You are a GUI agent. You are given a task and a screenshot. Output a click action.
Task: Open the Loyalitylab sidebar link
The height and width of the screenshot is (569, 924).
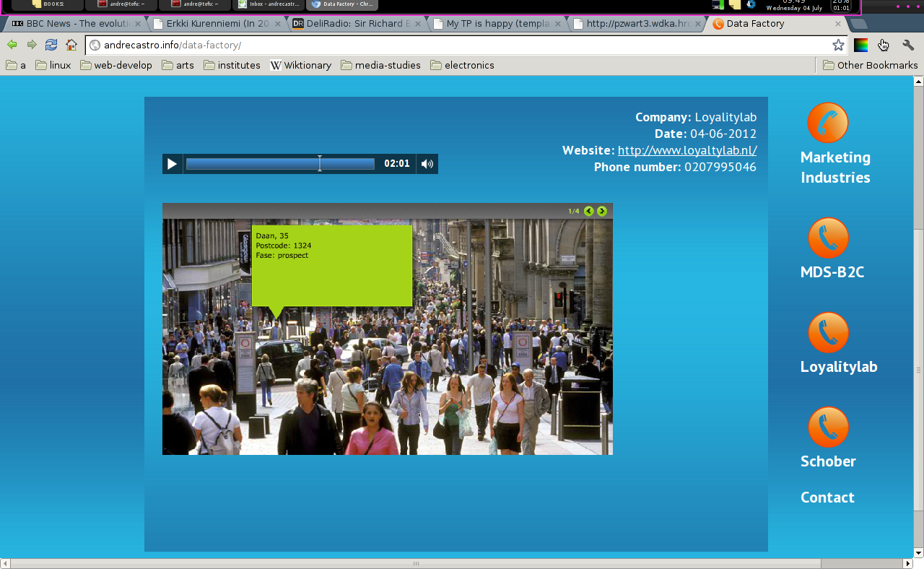click(839, 367)
